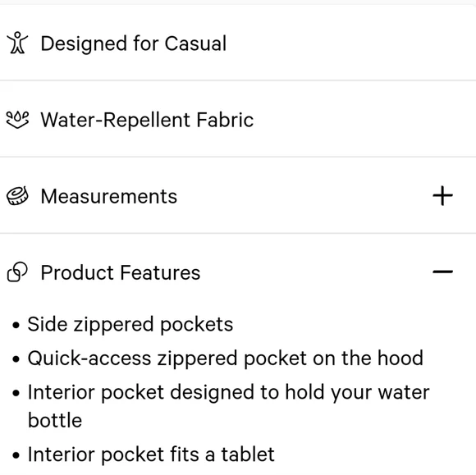Click the Interior pocket water bottle feature text
This screenshot has width=476, height=475.
click(228, 406)
